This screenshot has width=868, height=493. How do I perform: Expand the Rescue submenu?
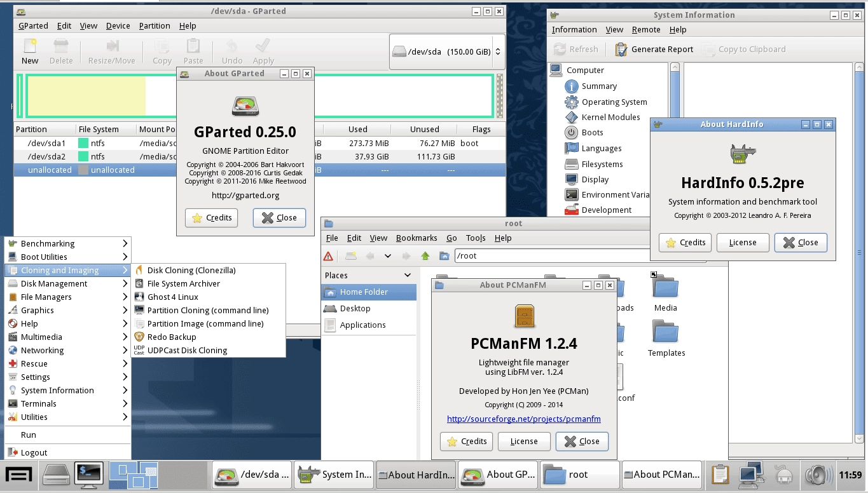coord(67,363)
